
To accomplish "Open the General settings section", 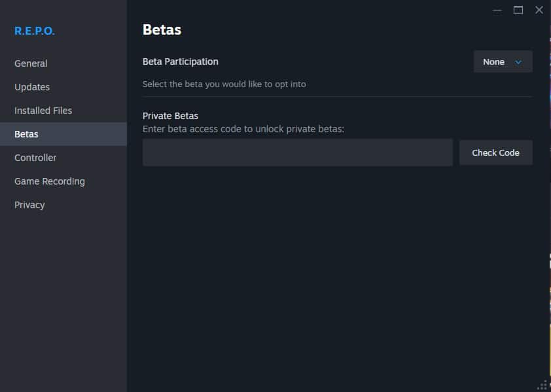I will coord(63,63).
